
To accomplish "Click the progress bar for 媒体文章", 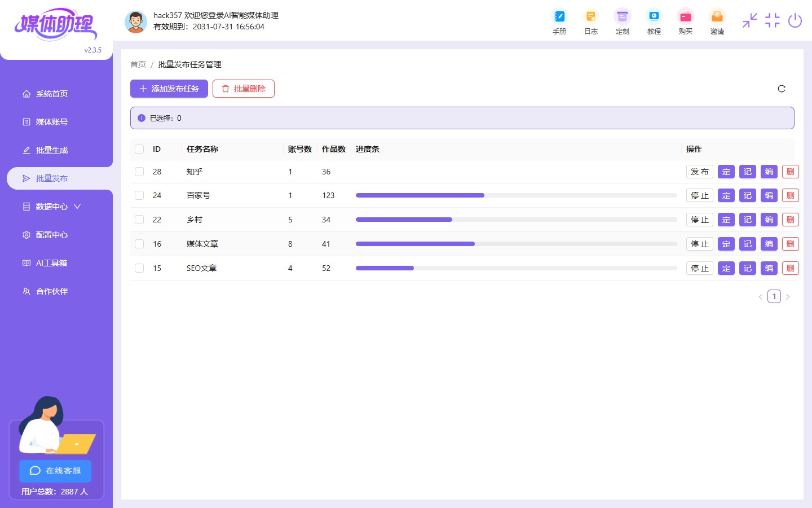I will 516,244.
